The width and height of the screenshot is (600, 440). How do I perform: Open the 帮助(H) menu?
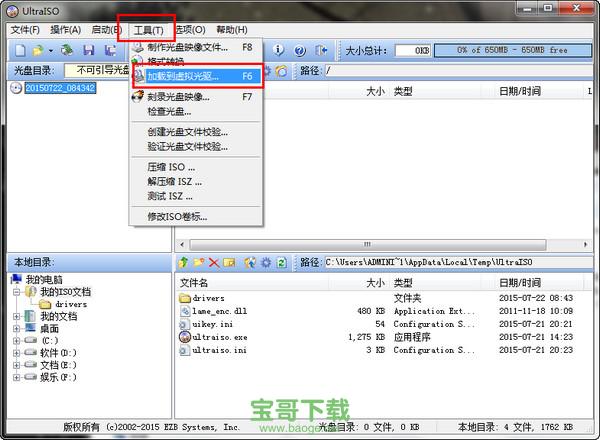pos(232,29)
